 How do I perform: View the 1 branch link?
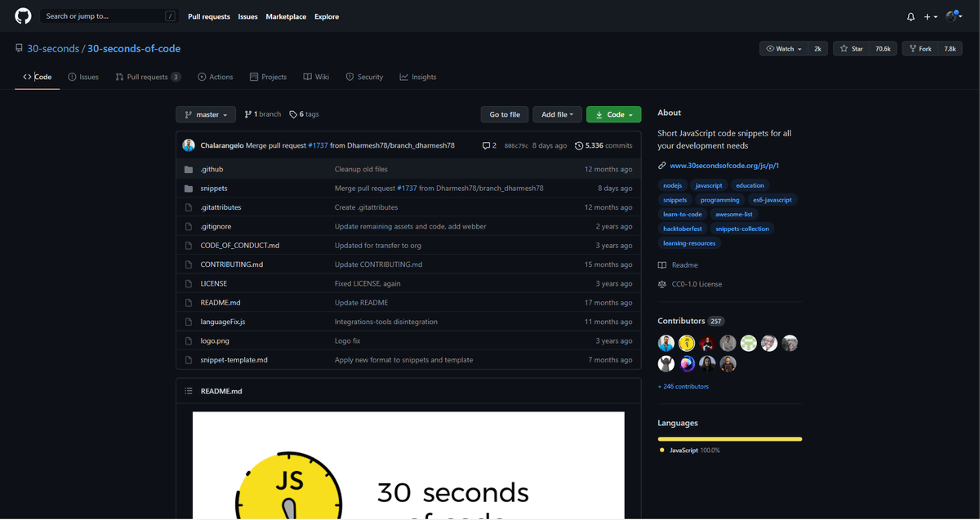tap(263, 114)
